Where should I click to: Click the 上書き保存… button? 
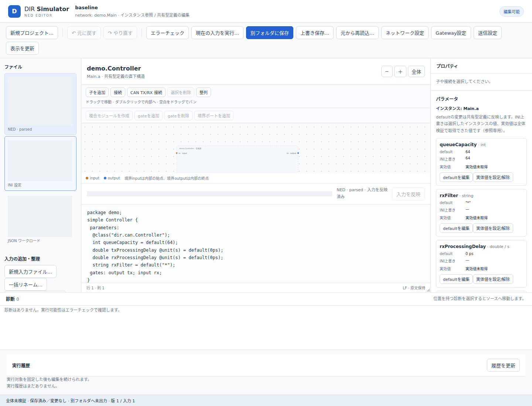tap(315, 33)
